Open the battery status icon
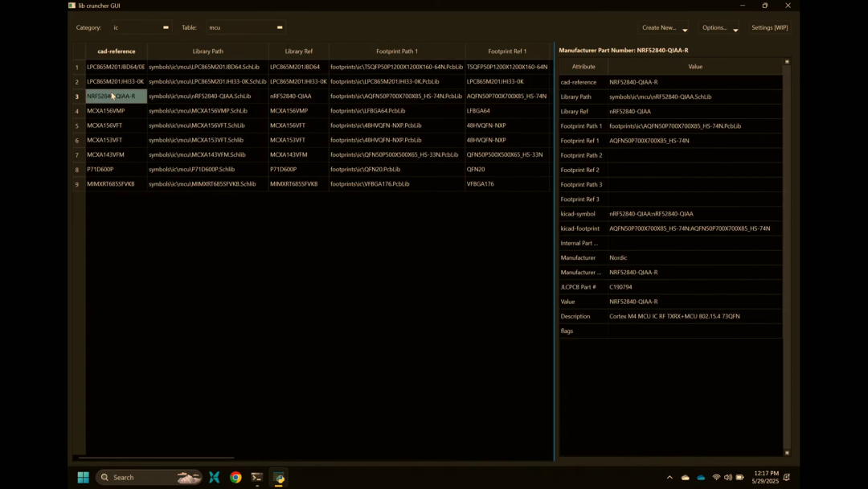 (739, 478)
